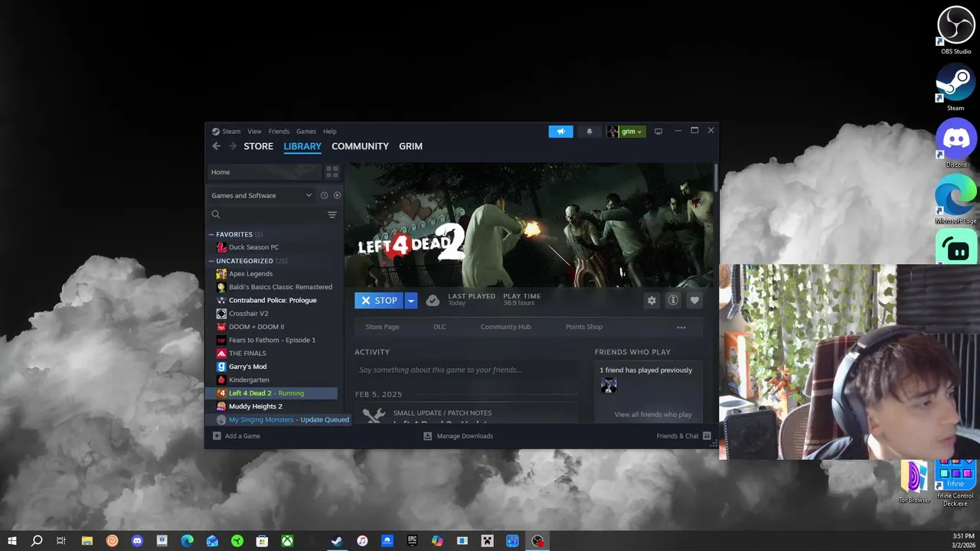Click the friend avatar under Friends Who Play
The height and width of the screenshot is (551, 980).
[609, 386]
